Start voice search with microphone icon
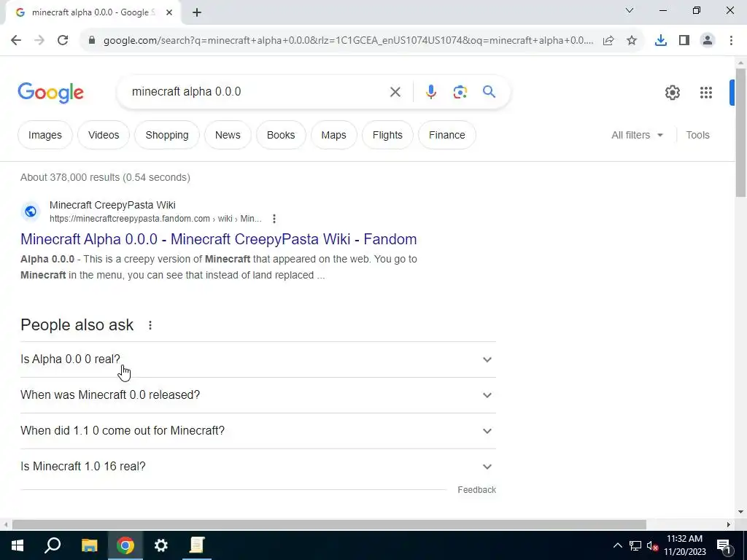Screen dimensions: 747x560 coord(430,91)
